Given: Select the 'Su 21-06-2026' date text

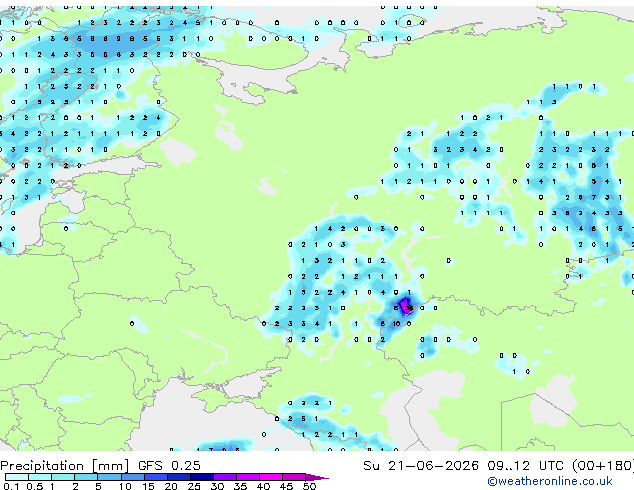Looking at the screenshot, I should (x=421, y=466).
